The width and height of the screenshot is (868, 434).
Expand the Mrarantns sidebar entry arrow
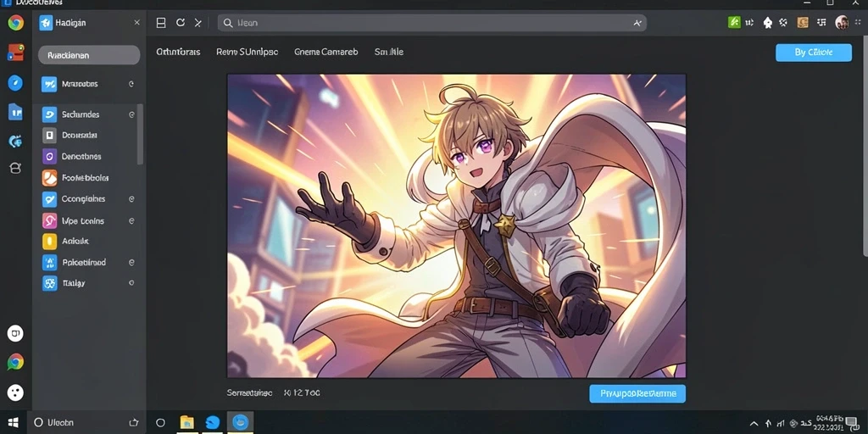click(x=131, y=84)
